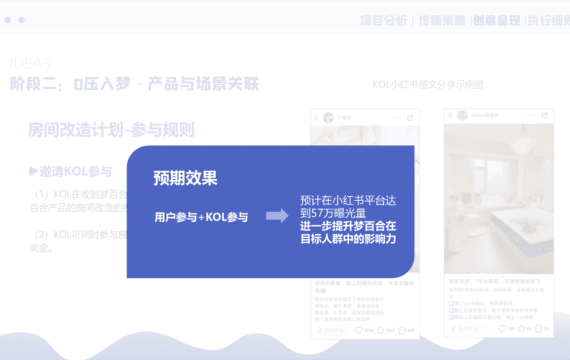Image resolution: width=570 pixels, height=360 pixels.
Task: Open the avatar beside 小青柠 username
Action: tap(328, 117)
